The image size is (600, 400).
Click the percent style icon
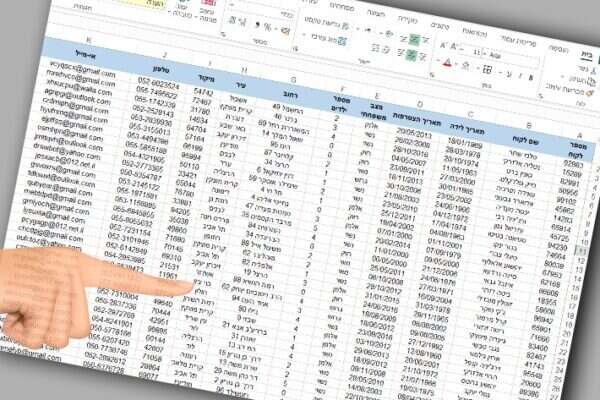click(267, 27)
